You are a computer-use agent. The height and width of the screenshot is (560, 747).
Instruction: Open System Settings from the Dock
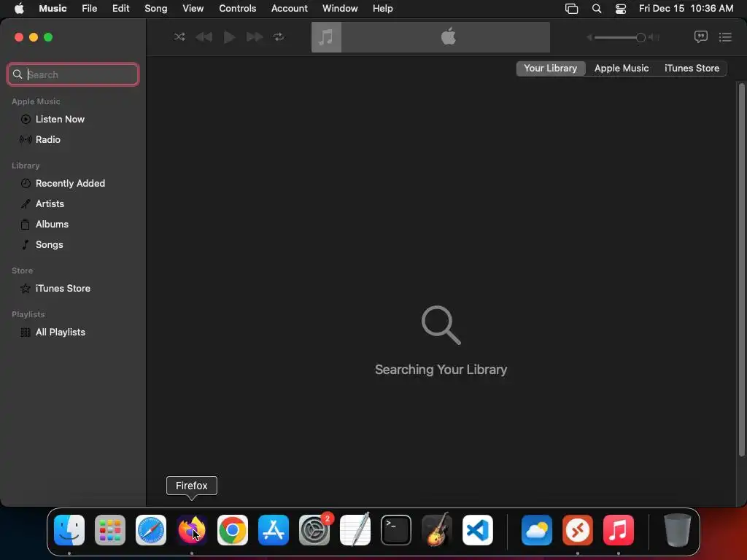tap(314, 530)
